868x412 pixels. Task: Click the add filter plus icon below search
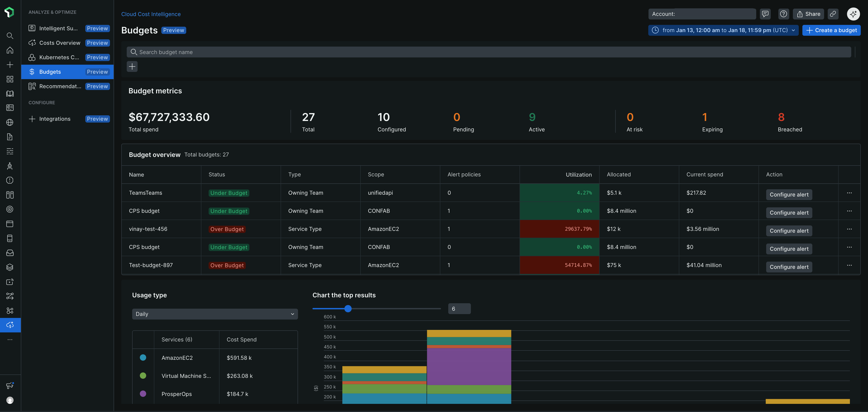pyautogui.click(x=132, y=66)
